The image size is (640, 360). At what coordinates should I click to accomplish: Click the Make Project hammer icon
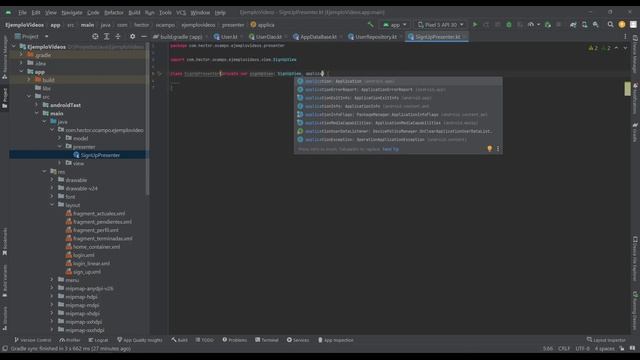point(370,24)
